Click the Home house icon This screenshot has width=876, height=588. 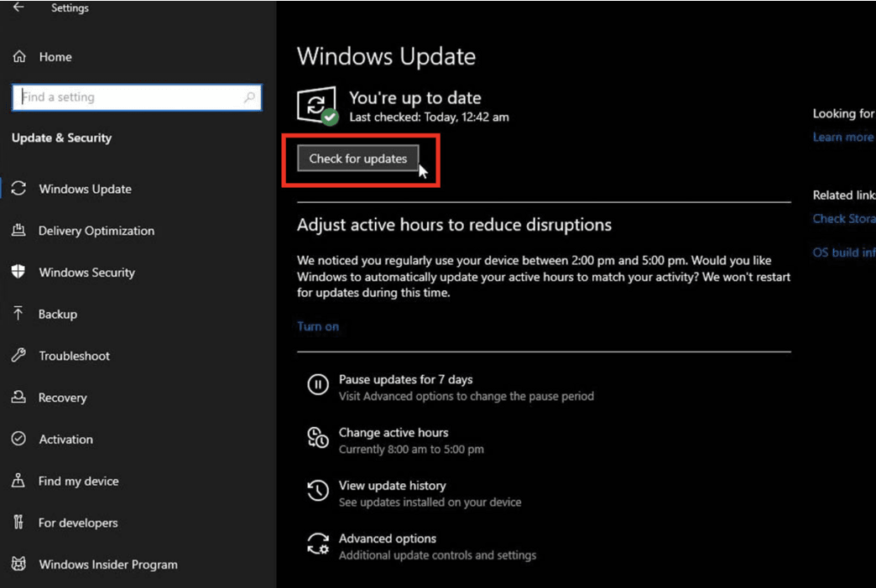pyautogui.click(x=19, y=56)
